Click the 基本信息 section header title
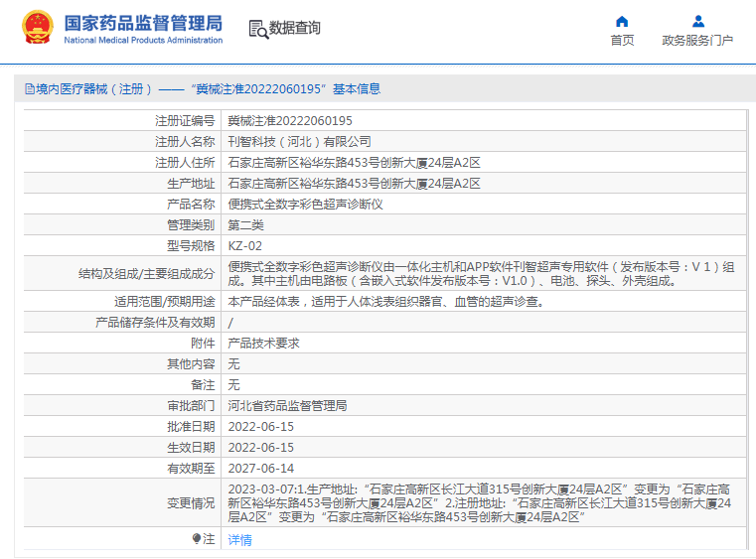This screenshot has width=756, height=559. pos(357,89)
